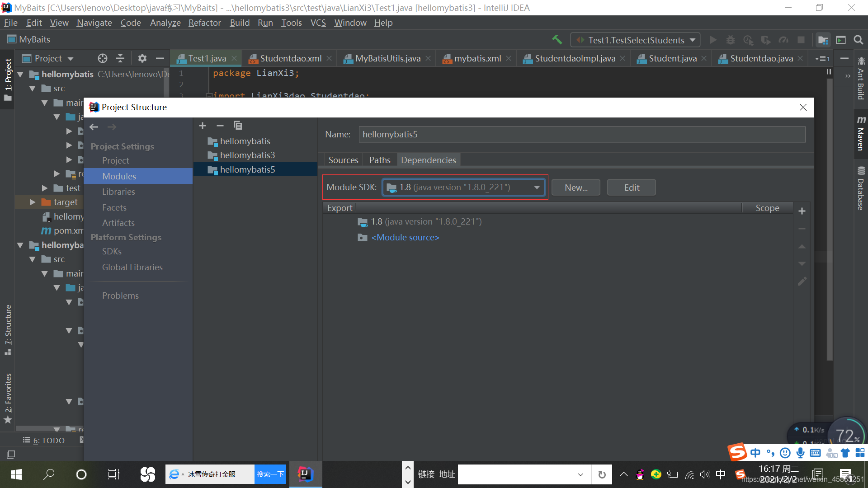The height and width of the screenshot is (488, 868).
Task: Open the Analyze menu
Action: click(x=165, y=23)
